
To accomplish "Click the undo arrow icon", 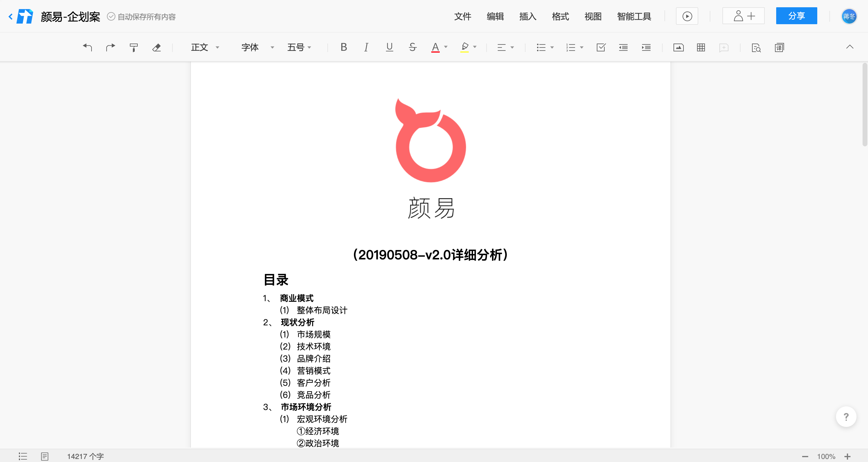I will click(x=87, y=47).
